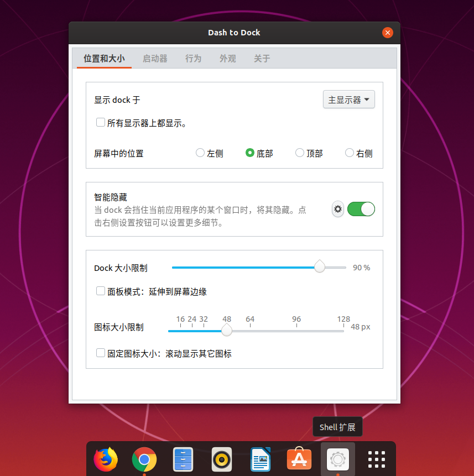Open intelligent hide gear settings
Viewport: 474px width, 476px height.
click(337, 209)
